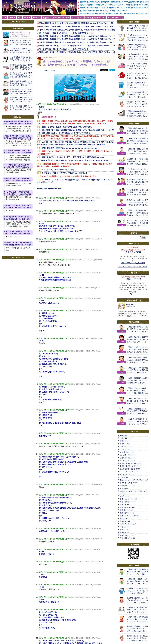
Task: Click priest thumbnail beside 現役の僧侶なんだが
Action: click(x=122, y=410)
